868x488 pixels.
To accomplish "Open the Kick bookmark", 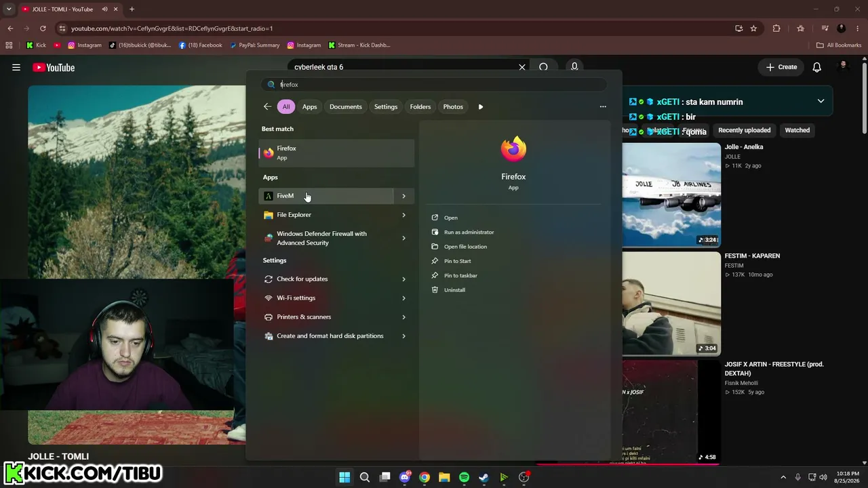I will coord(36,45).
